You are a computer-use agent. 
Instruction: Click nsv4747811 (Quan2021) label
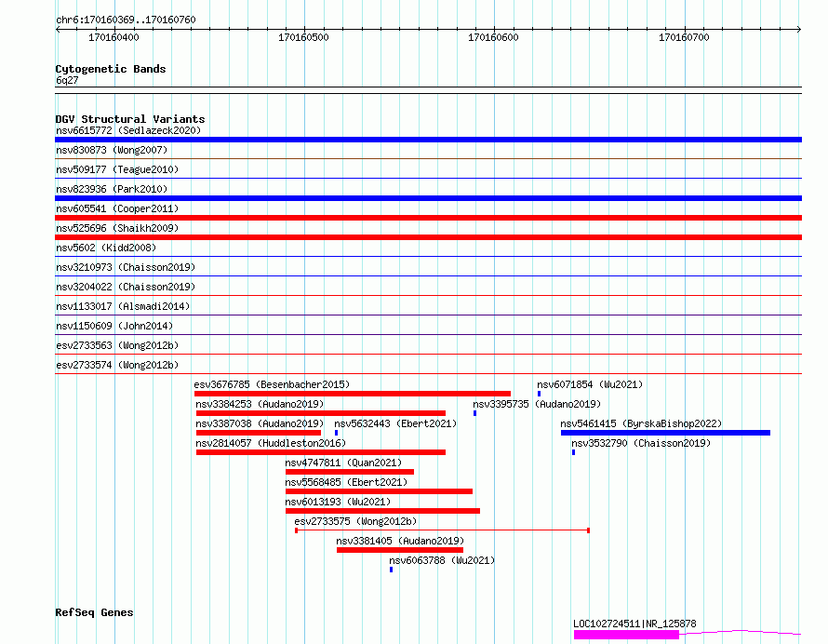pos(343,463)
